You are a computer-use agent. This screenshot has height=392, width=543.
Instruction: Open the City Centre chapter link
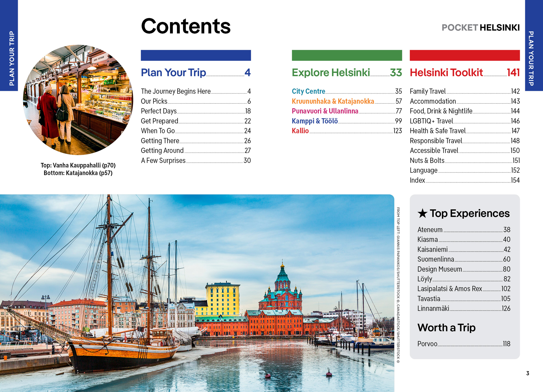(x=308, y=91)
